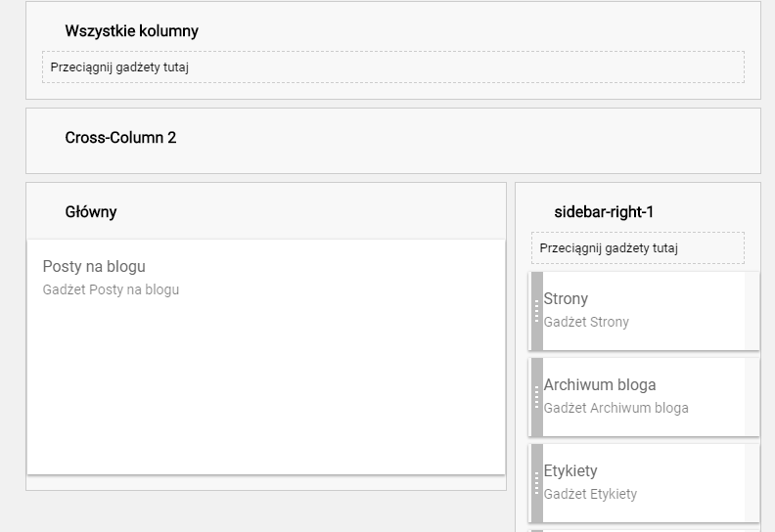775x532 pixels.
Task: Select the Cross-Column 2 section heading
Action: click(x=120, y=137)
